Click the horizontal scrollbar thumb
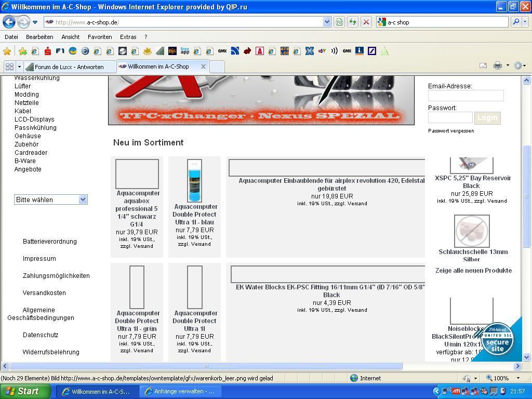532x399 pixels. (x=206, y=366)
